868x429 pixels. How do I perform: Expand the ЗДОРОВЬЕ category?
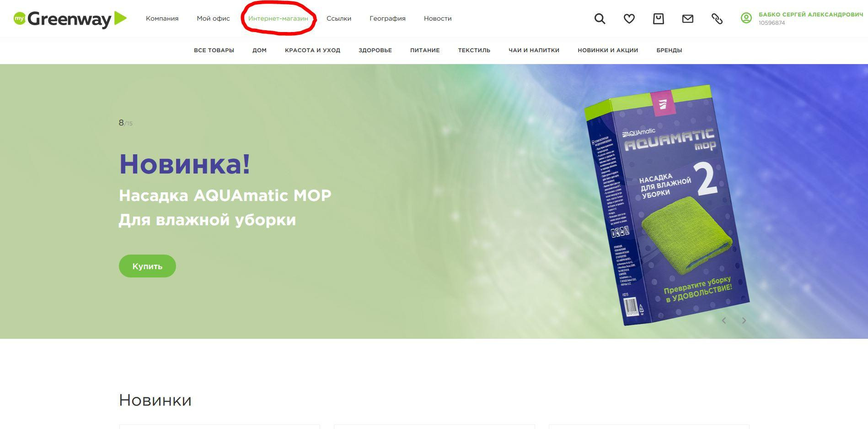pyautogui.click(x=375, y=50)
